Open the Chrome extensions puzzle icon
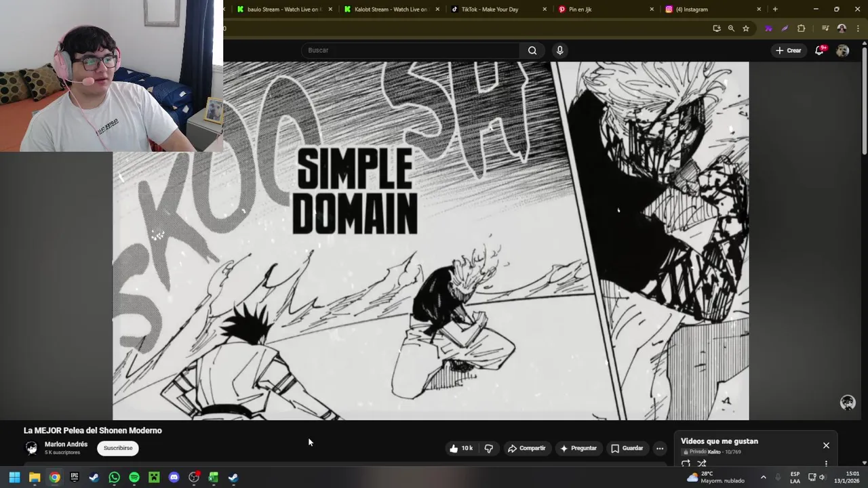 801,28
